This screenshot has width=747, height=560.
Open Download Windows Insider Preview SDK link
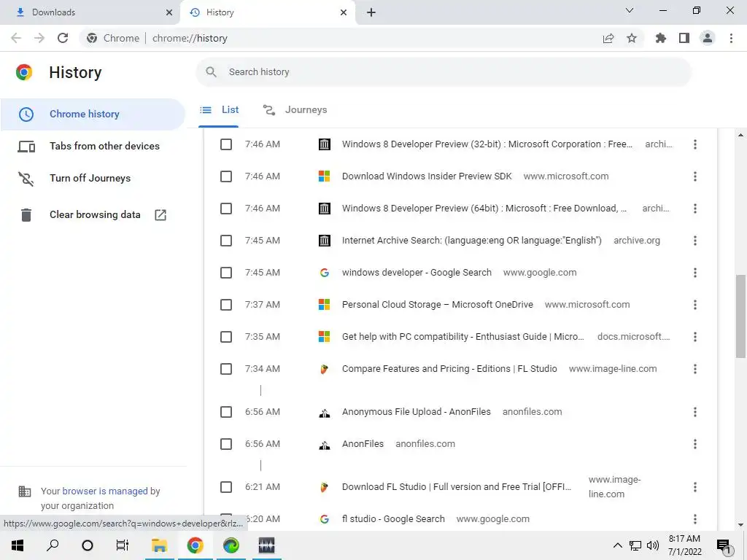427,176
